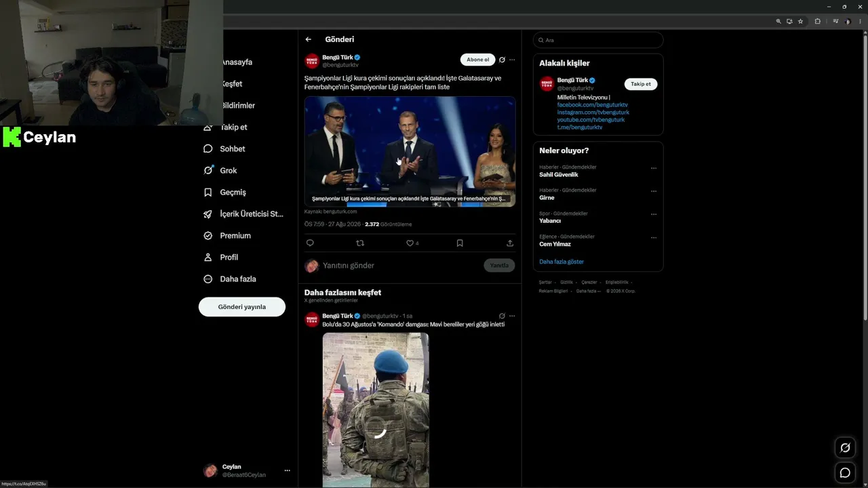Open options for Girne trend
Viewport: 868px width, 488px height.
[654, 191]
